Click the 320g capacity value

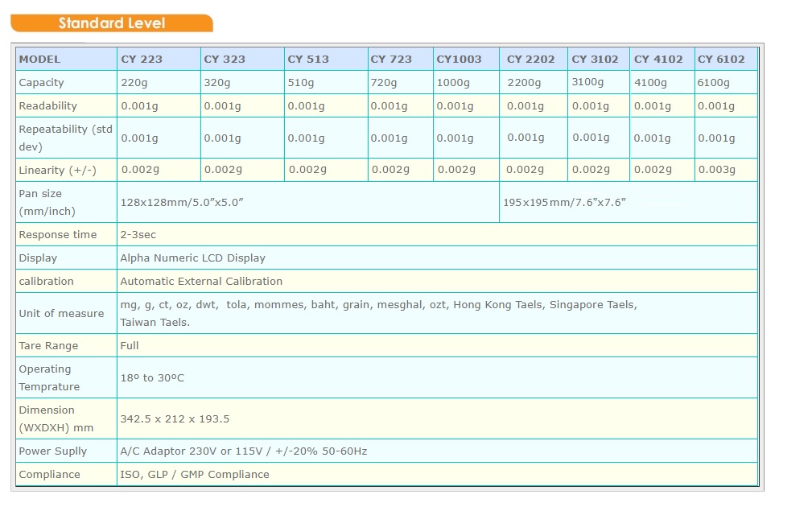217,82
